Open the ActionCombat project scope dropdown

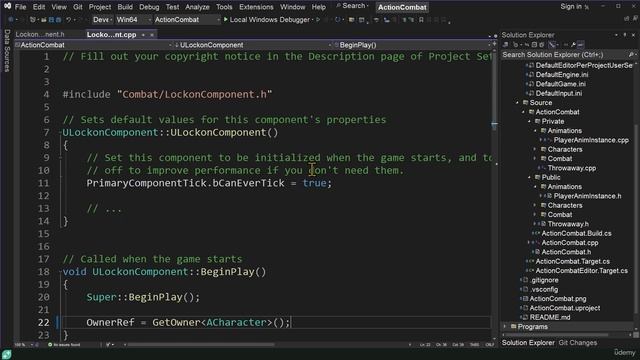point(94,45)
